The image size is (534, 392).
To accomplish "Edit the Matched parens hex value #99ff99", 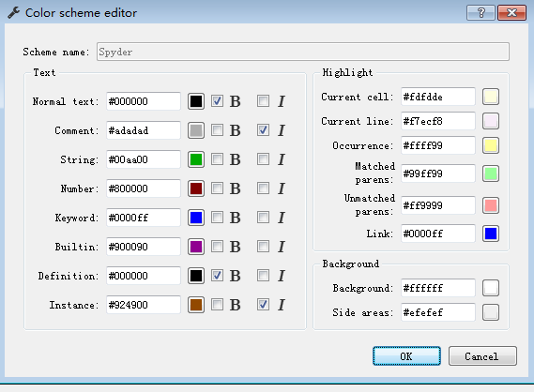I will coord(438,173).
